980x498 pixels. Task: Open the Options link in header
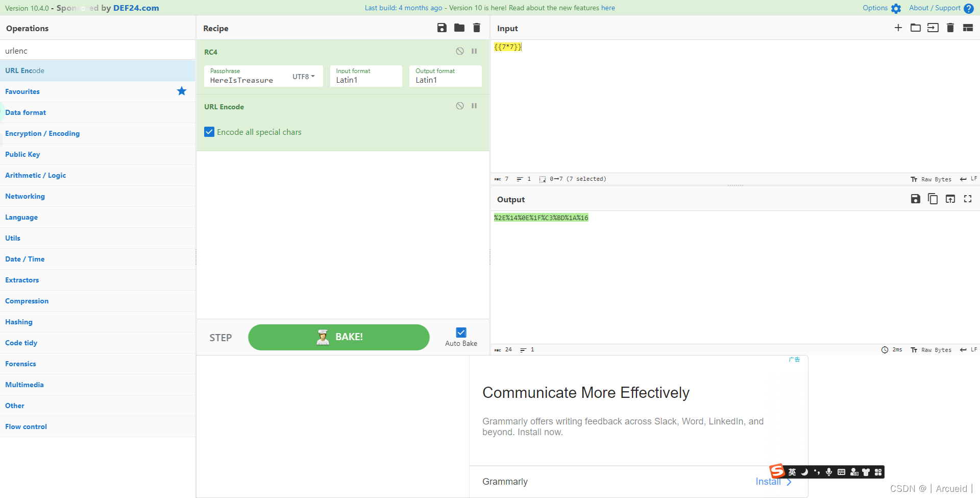pyautogui.click(x=875, y=8)
